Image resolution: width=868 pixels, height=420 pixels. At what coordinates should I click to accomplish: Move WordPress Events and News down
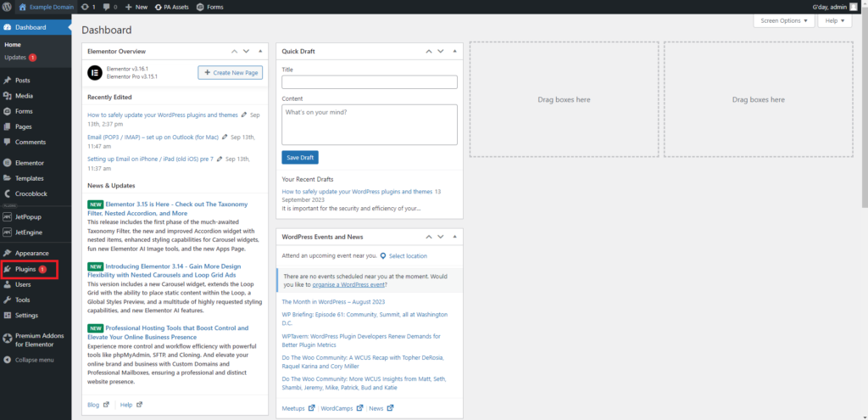click(441, 237)
